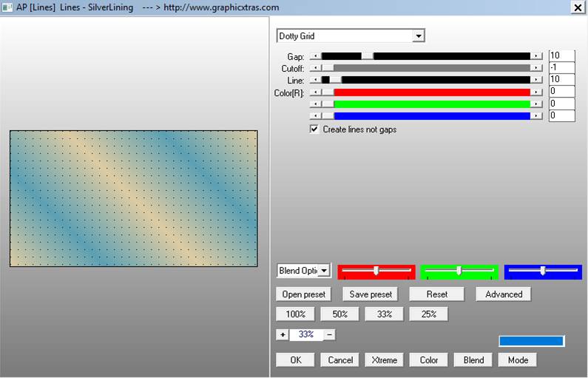The image size is (588, 378).
Task: Click the Gap value input field
Action: (x=561, y=56)
